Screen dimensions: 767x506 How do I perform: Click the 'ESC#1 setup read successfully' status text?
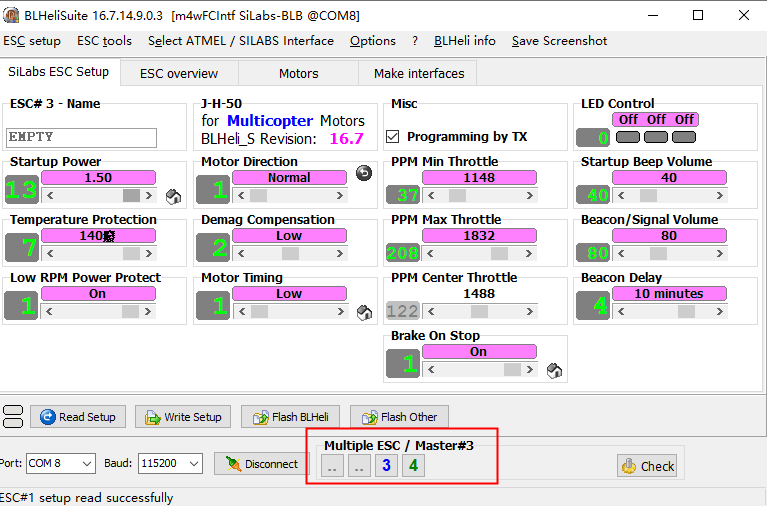pos(87,498)
